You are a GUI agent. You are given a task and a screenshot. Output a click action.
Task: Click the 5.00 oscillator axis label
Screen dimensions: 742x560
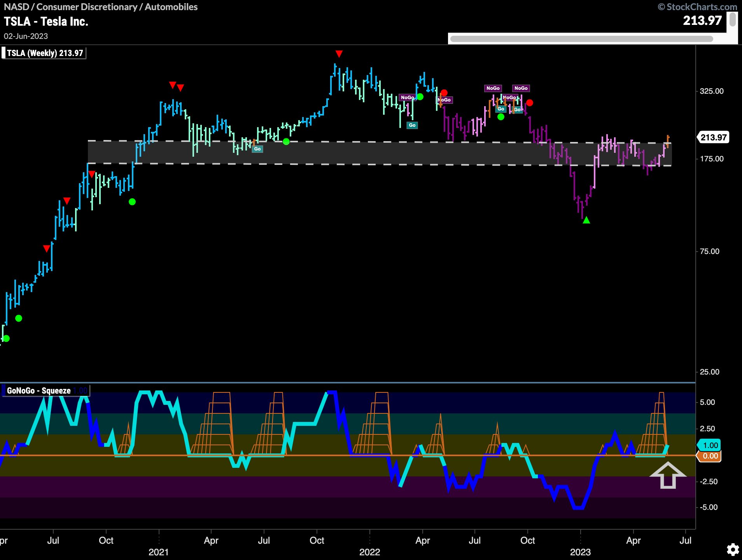(707, 402)
